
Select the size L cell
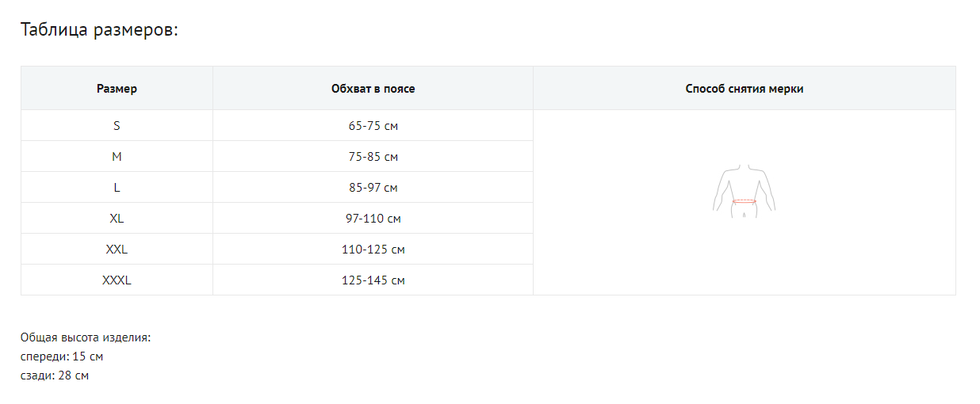[117, 188]
